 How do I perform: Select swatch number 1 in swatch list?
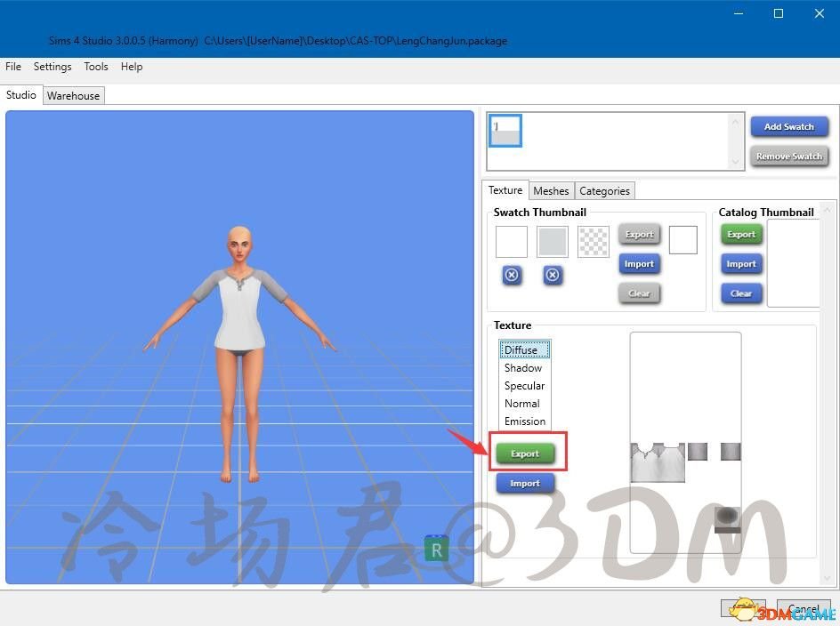pos(505,131)
